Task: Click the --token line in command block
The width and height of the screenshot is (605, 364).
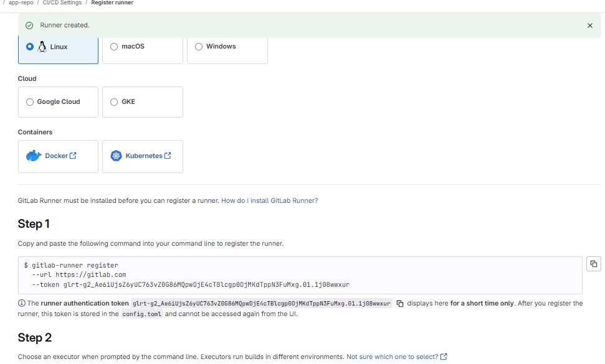Action: click(x=191, y=284)
